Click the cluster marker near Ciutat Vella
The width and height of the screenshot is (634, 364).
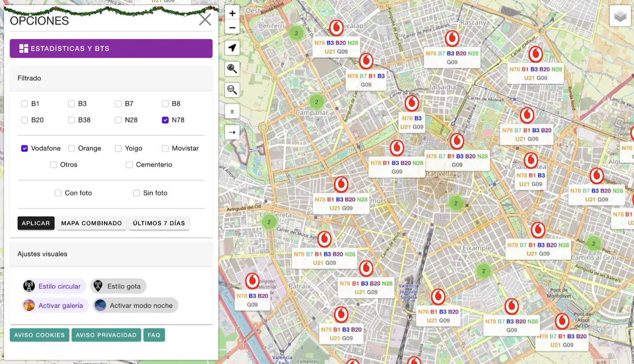coord(456,203)
